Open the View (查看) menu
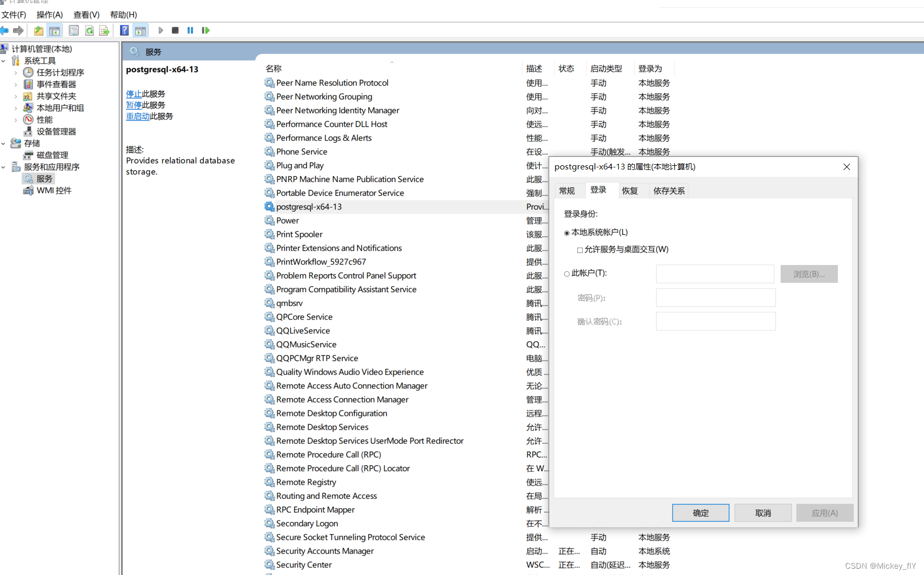 (86, 15)
